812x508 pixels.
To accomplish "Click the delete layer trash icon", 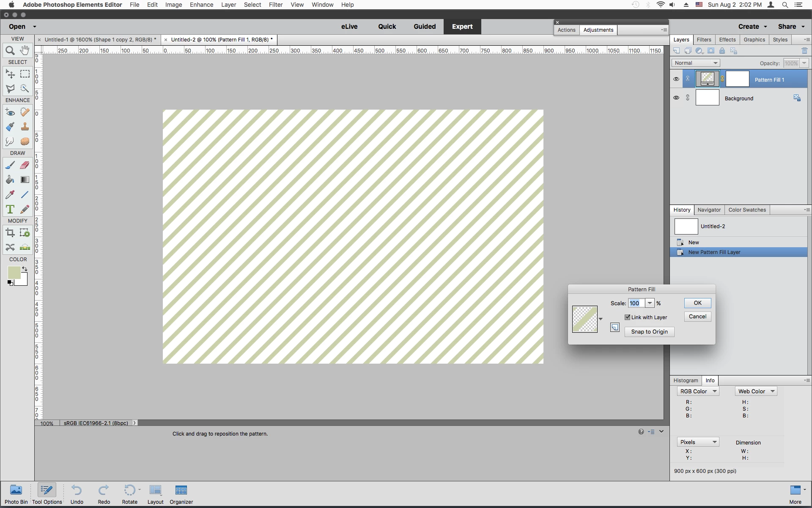I will tap(804, 51).
